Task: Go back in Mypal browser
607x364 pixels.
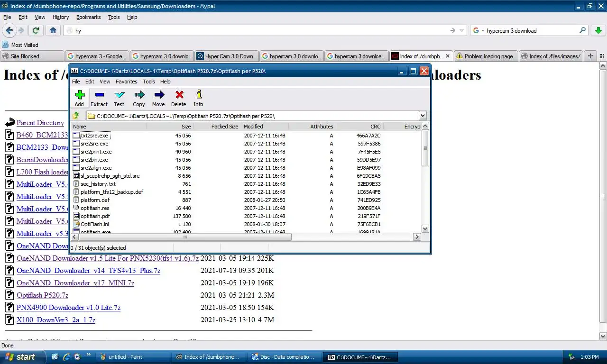Action: pyautogui.click(x=9, y=30)
